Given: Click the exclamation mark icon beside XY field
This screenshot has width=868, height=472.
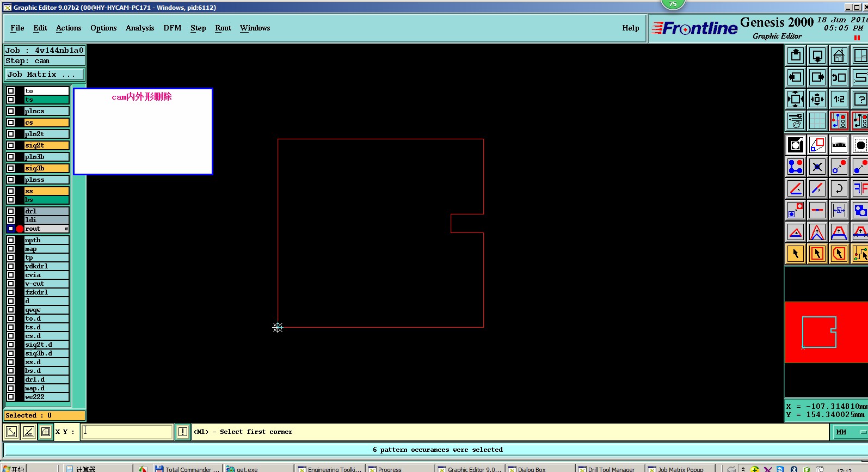Looking at the screenshot, I should [x=183, y=432].
